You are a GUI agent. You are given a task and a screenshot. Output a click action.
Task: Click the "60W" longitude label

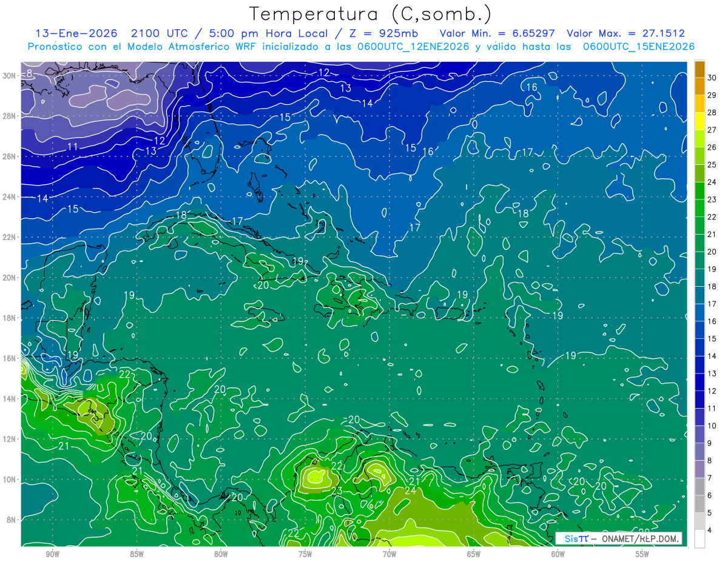(x=558, y=554)
